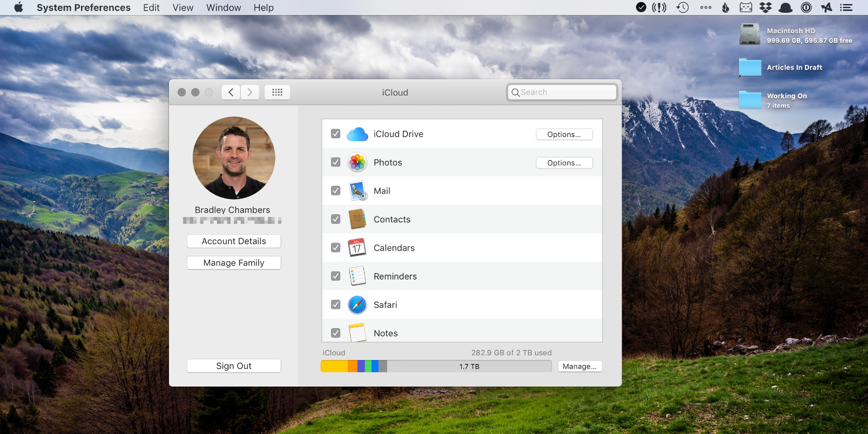Viewport: 868px width, 434px height.
Task: Click the Photos app icon
Action: click(357, 163)
